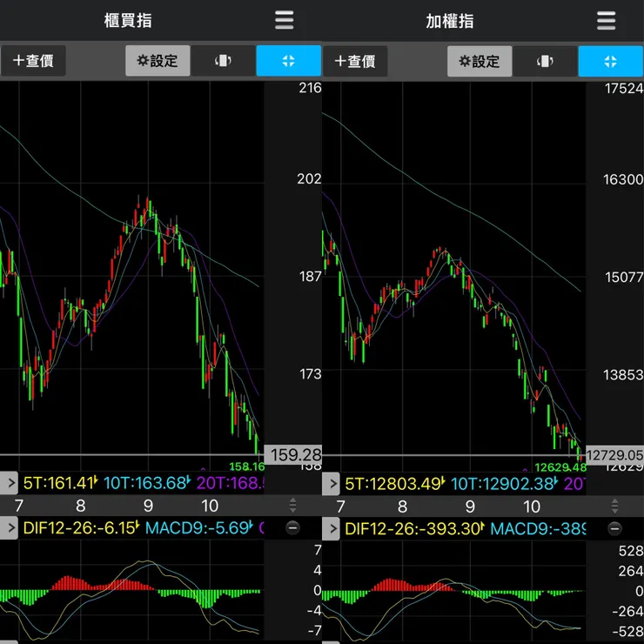Open 設定 settings in 櫃買指 panel
The image size is (644, 644).
(158, 61)
